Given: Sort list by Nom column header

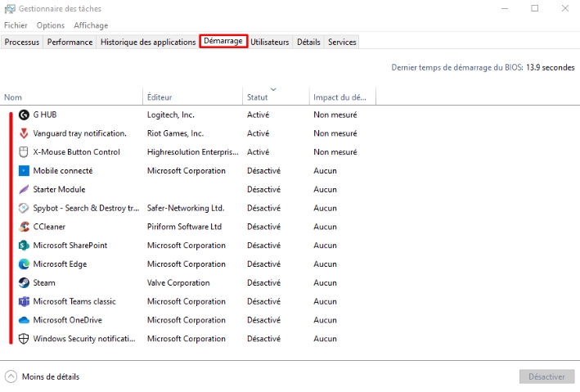Looking at the screenshot, I should point(13,97).
